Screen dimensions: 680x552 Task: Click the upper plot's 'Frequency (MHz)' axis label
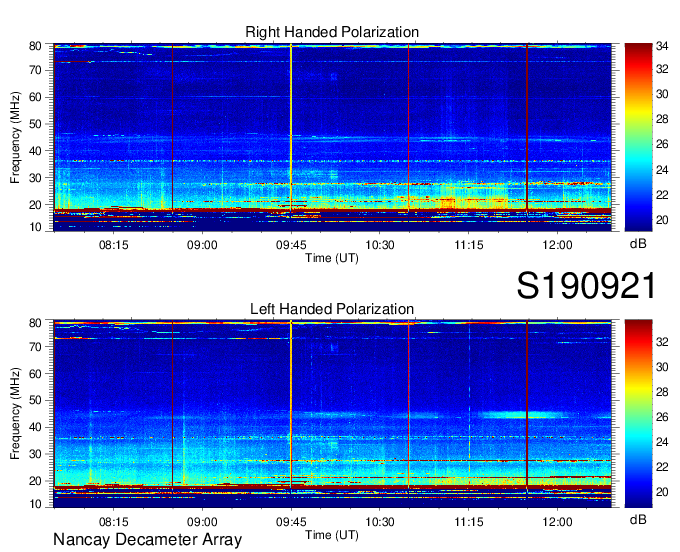point(15,137)
